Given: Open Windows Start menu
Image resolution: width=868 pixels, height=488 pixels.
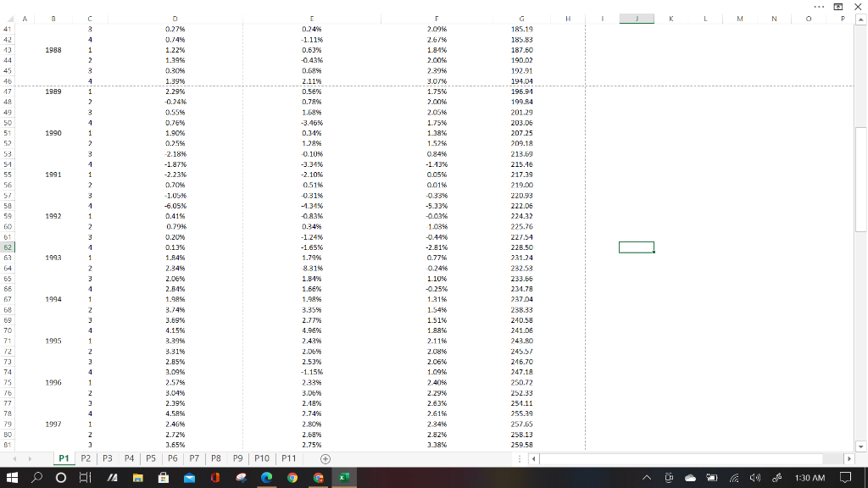Looking at the screenshot, I should pyautogui.click(x=12, y=478).
